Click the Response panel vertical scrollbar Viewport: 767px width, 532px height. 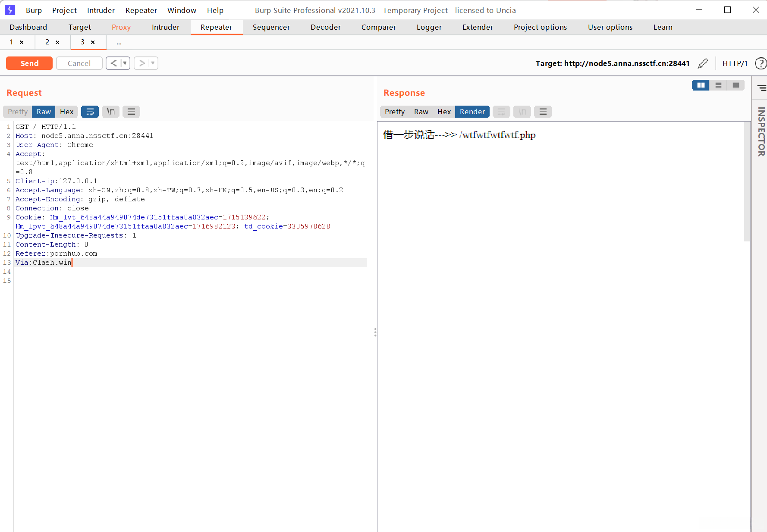(747, 181)
